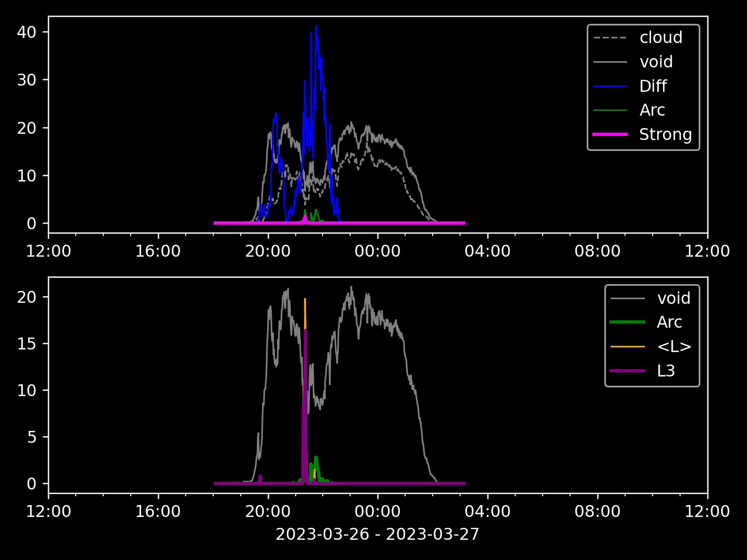This screenshot has height=560, width=747.
Task: Click the 08:00 x-axis label of bottom plot
Action: click(x=598, y=512)
